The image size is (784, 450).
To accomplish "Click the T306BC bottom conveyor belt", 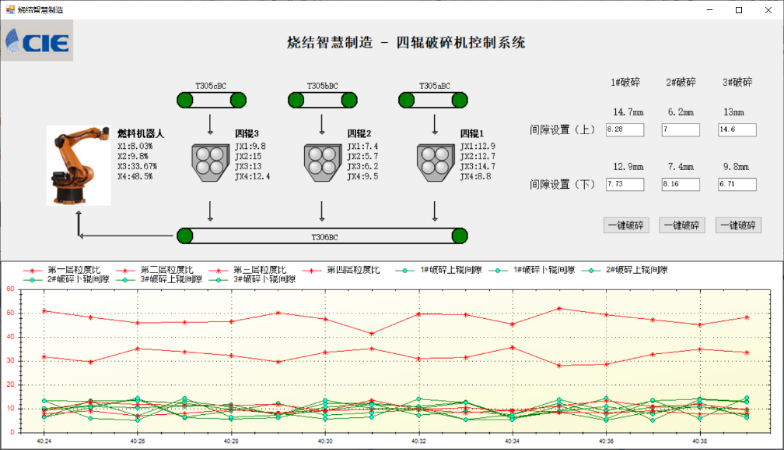I will tap(322, 236).
